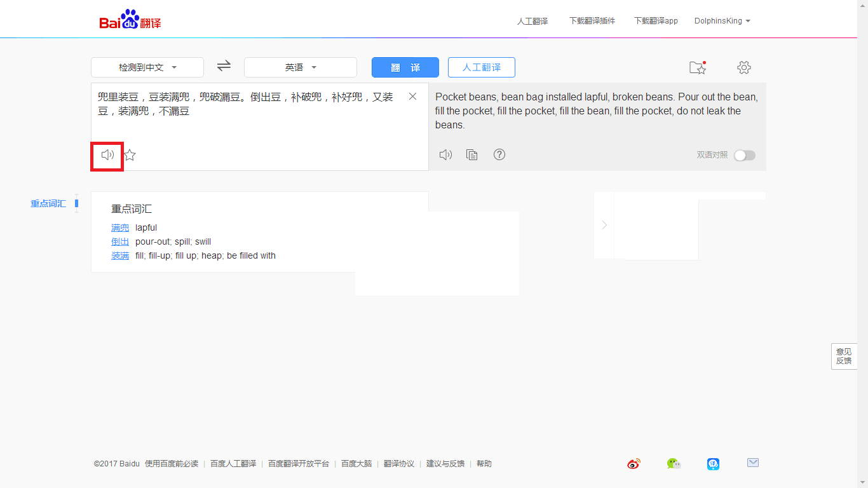The width and height of the screenshot is (868, 488).
Task: Click the blue 翻译 button
Action: [x=405, y=67]
